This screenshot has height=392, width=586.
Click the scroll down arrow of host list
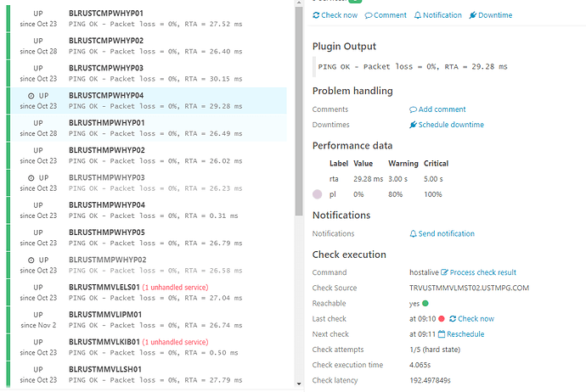pyautogui.click(x=299, y=384)
